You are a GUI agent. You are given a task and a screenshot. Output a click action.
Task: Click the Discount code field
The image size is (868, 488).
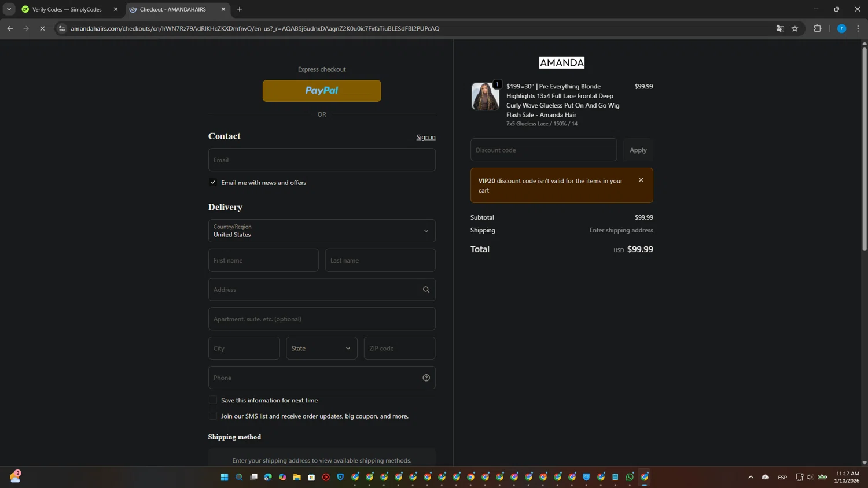pos(543,150)
